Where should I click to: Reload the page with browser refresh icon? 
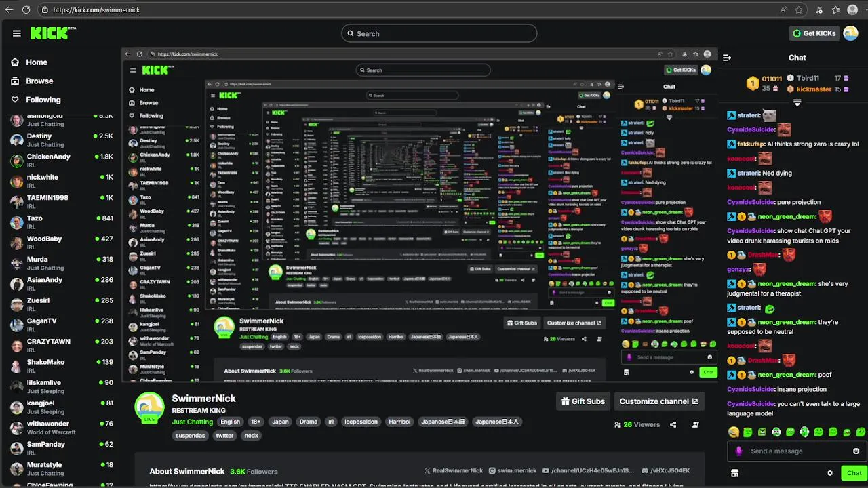point(26,10)
